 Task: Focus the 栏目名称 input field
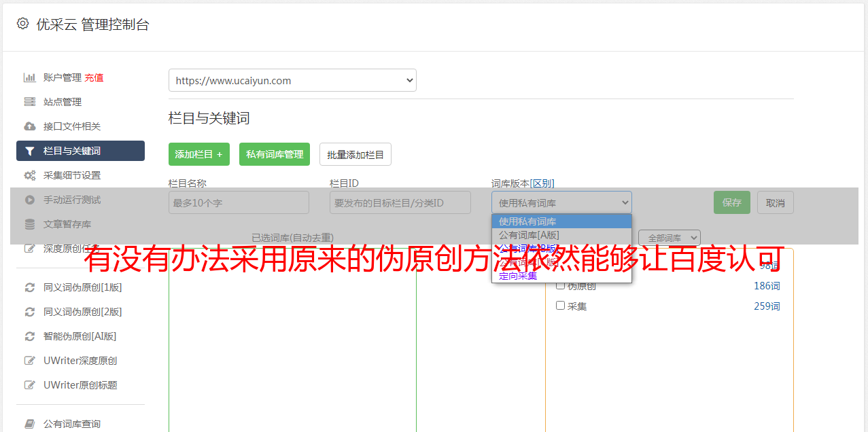click(239, 202)
